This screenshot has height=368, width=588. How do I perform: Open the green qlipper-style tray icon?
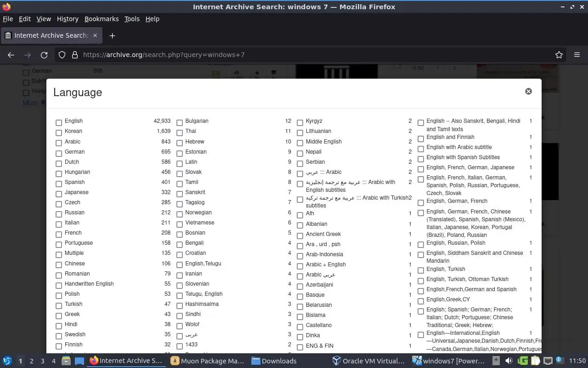(x=522, y=361)
